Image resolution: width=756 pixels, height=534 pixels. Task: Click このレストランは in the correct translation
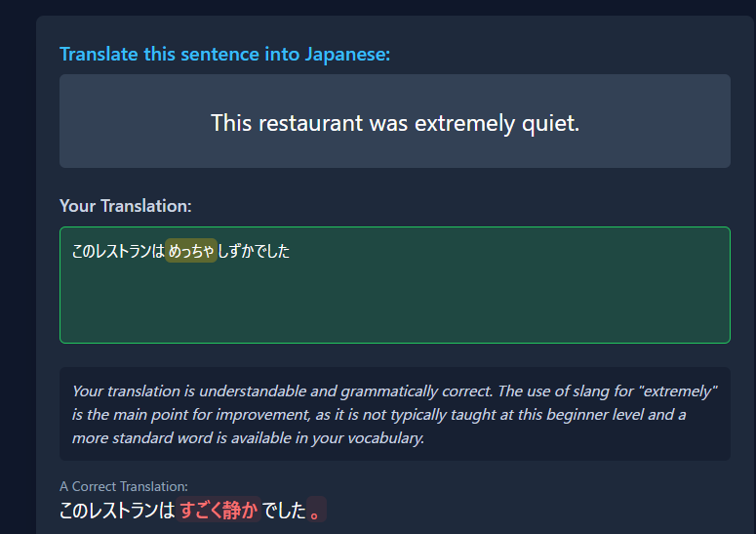(117, 510)
